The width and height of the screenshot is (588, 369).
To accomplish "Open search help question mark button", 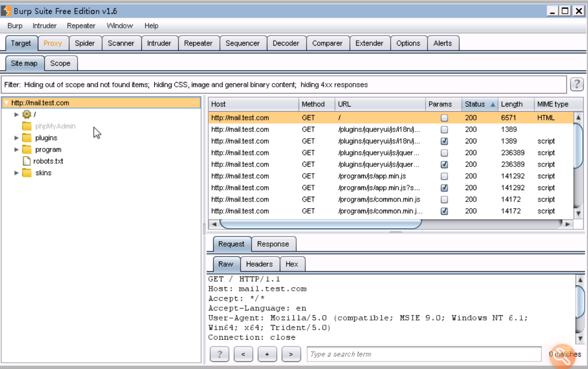I will point(219,354).
